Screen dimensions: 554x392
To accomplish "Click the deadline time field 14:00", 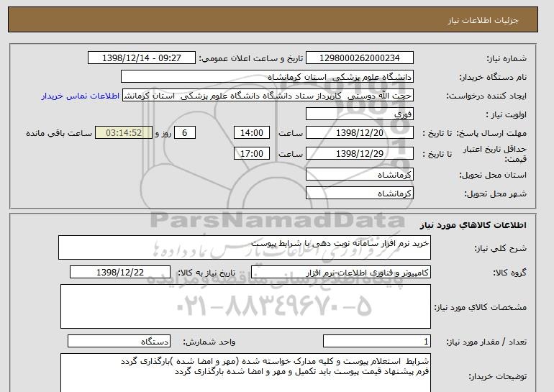I will pyautogui.click(x=252, y=133).
